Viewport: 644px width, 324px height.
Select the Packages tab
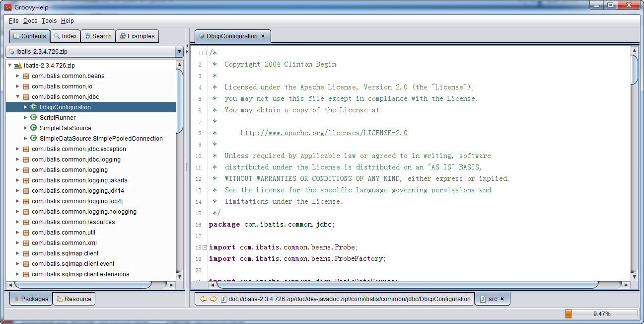pos(31,299)
